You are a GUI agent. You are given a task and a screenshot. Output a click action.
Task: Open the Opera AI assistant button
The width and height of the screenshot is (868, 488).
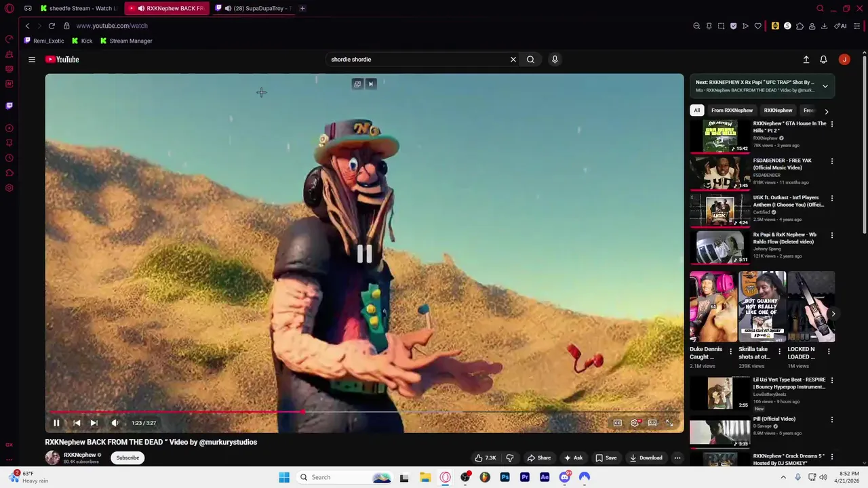[x=841, y=26]
